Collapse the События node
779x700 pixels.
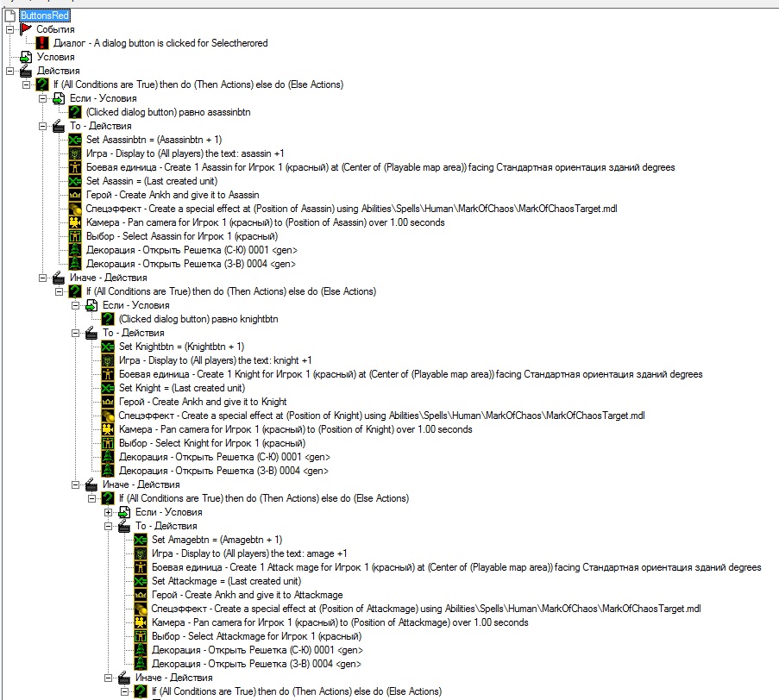[x=9, y=29]
